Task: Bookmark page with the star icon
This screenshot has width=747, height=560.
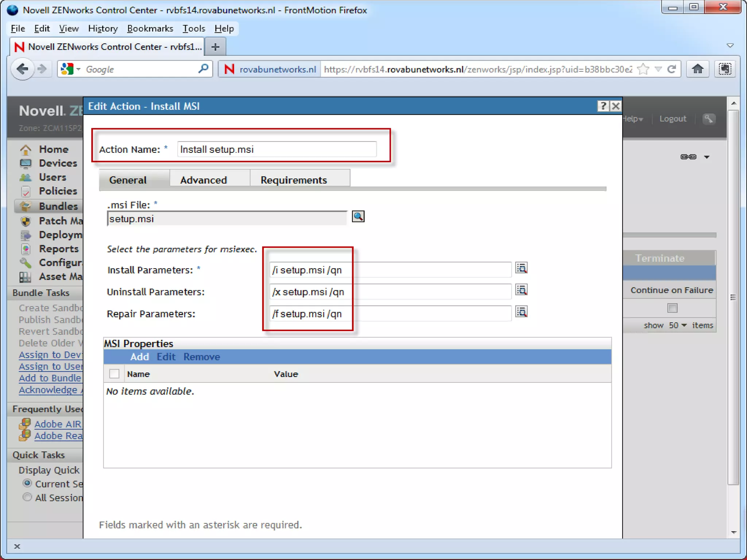Action: pyautogui.click(x=643, y=69)
